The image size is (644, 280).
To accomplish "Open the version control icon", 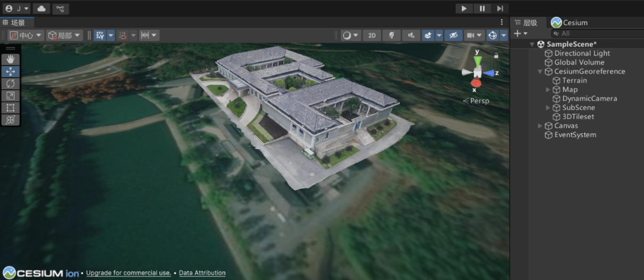I will (x=60, y=9).
